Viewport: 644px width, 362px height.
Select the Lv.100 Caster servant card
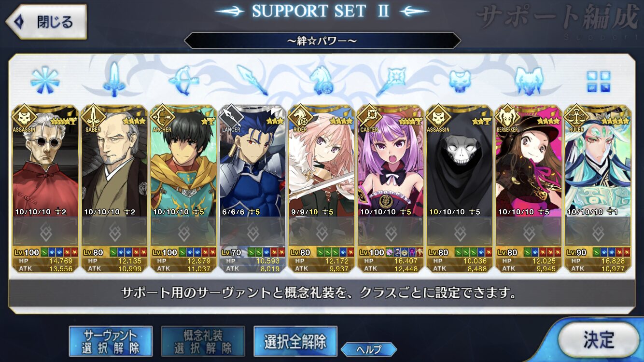coord(390,188)
